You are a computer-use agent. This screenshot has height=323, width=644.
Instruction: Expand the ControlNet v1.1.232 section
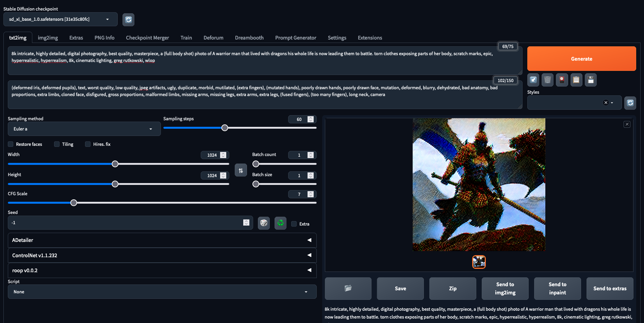tap(162, 255)
